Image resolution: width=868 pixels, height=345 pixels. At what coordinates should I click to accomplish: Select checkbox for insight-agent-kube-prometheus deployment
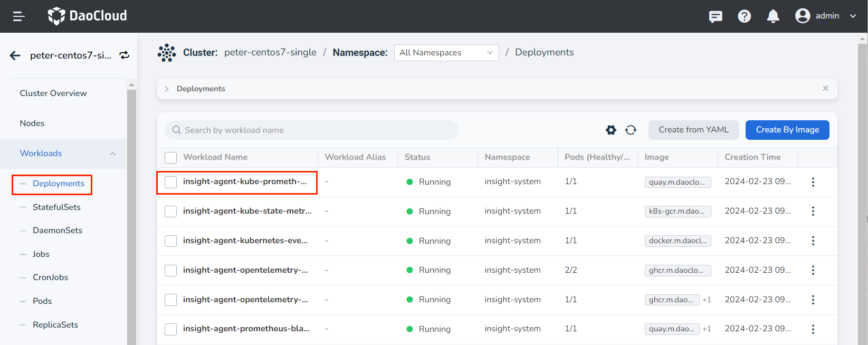pos(170,182)
